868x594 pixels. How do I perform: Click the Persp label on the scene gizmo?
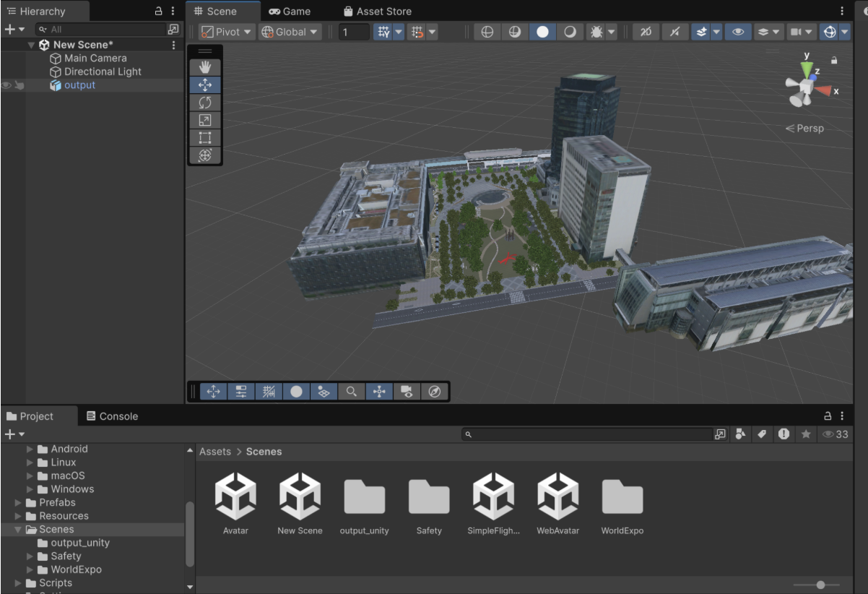click(810, 128)
